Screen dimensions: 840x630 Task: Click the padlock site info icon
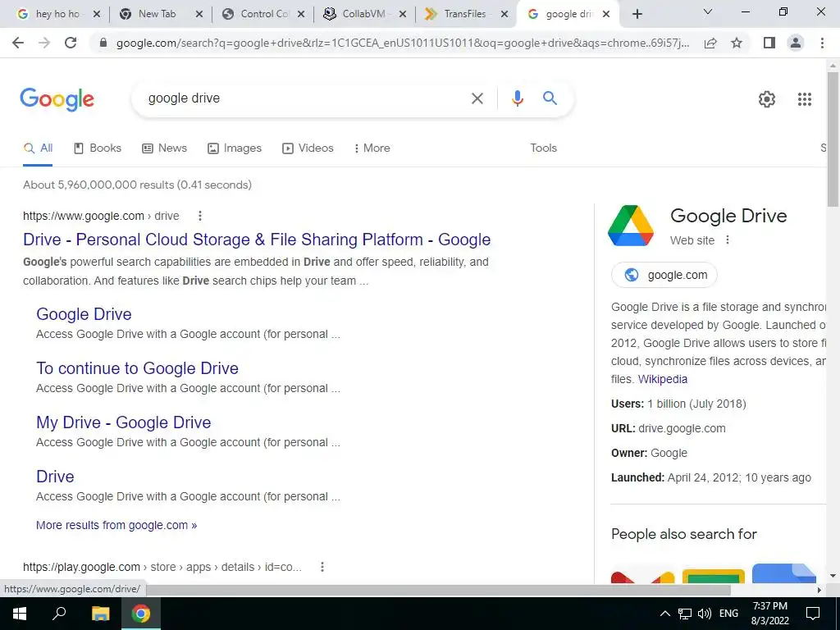[103, 43]
